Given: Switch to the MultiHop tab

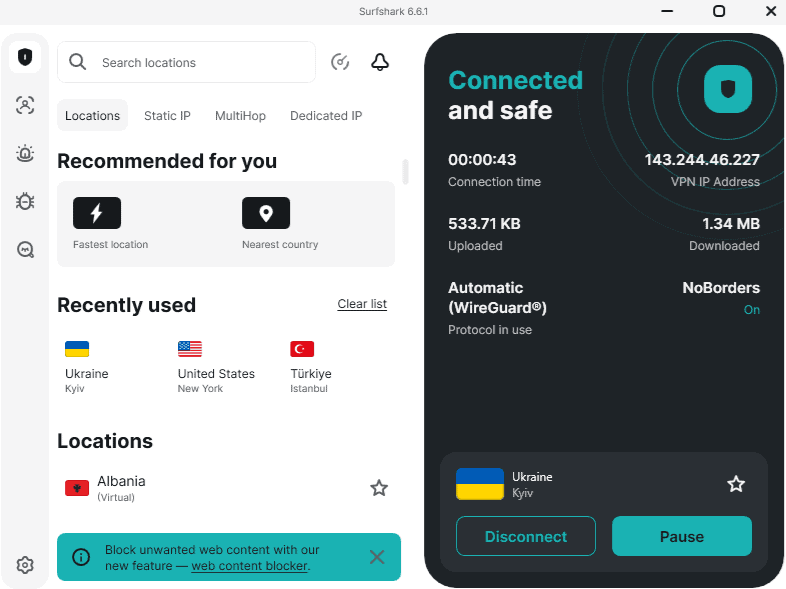Looking at the screenshot, I should 240,116.
